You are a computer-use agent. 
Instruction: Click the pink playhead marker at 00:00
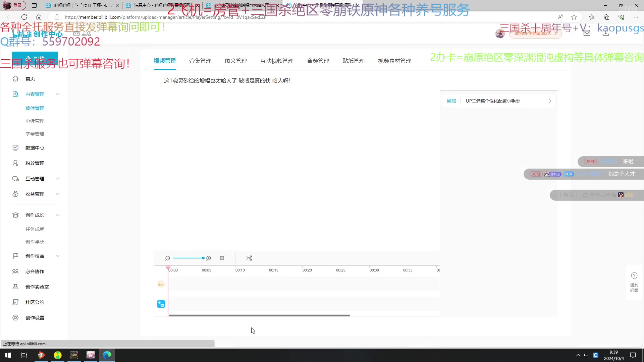pyautogui.click(x=168, y=267)
